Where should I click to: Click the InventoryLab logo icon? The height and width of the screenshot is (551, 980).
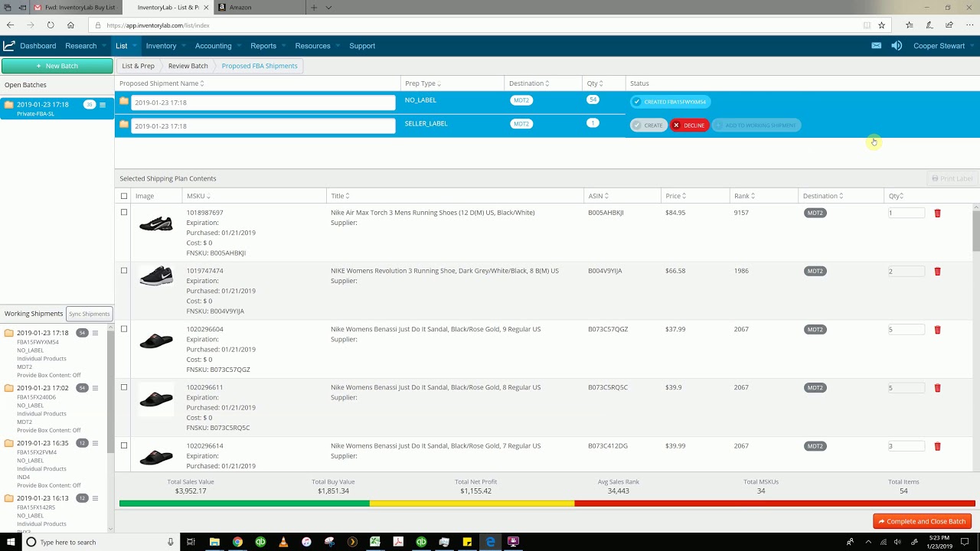pos(9,46)
